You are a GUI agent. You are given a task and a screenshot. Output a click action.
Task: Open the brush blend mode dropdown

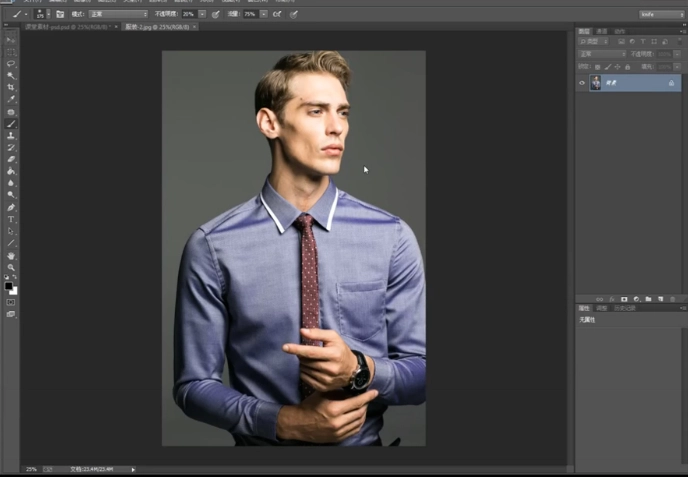click(x=117, y=15)
